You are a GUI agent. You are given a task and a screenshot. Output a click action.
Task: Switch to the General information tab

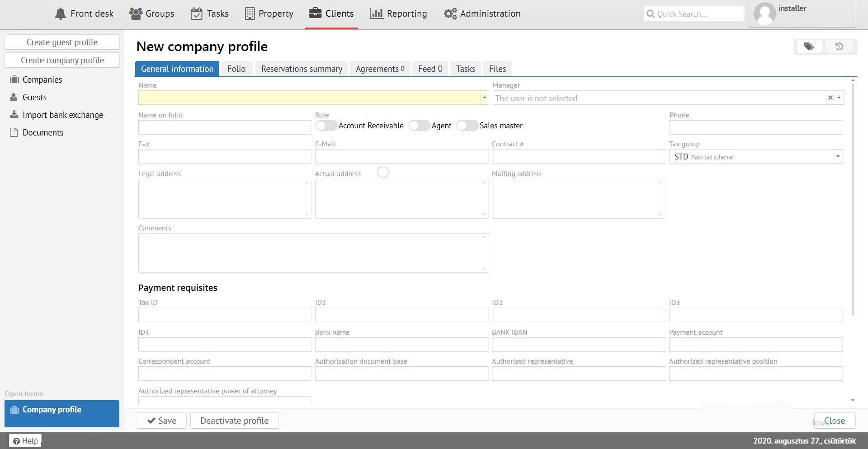177,69
